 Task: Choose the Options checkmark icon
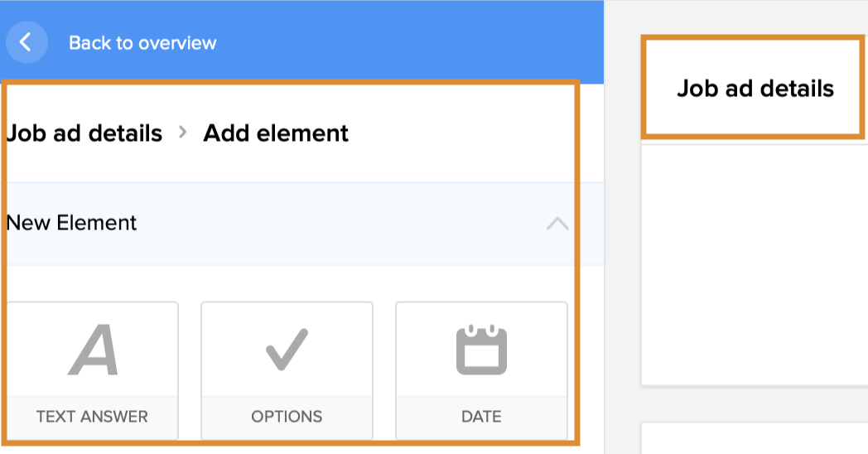[287, 350]
